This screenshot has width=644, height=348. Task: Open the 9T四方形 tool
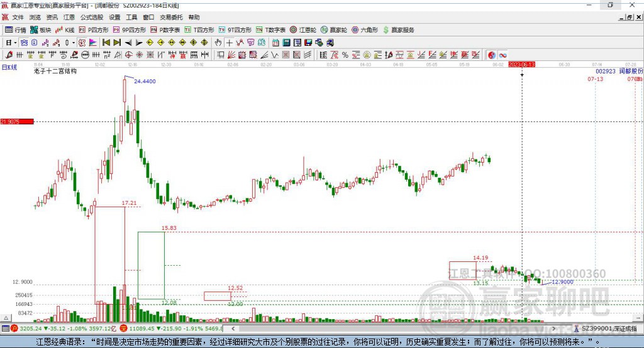(x=235, y=30)
